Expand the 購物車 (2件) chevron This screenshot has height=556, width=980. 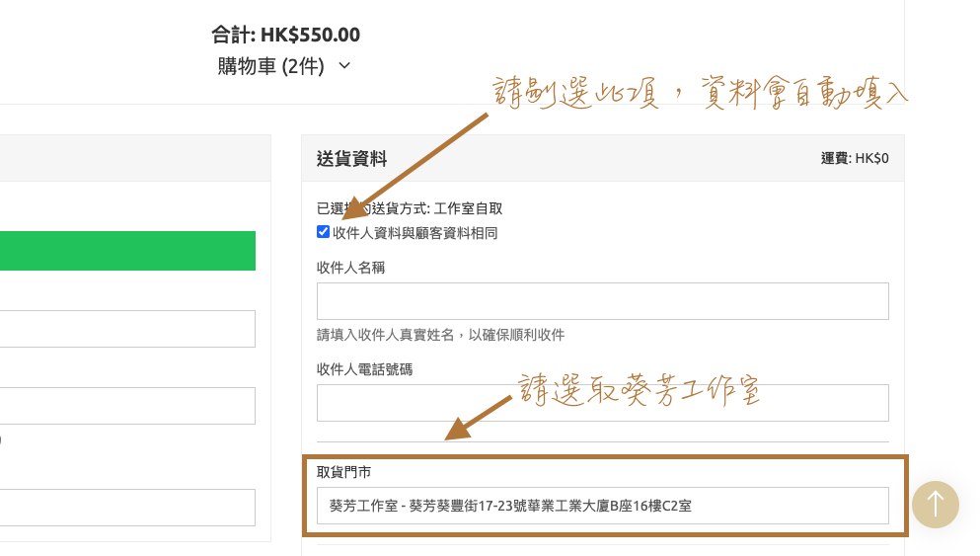click(x=344, y=66)
